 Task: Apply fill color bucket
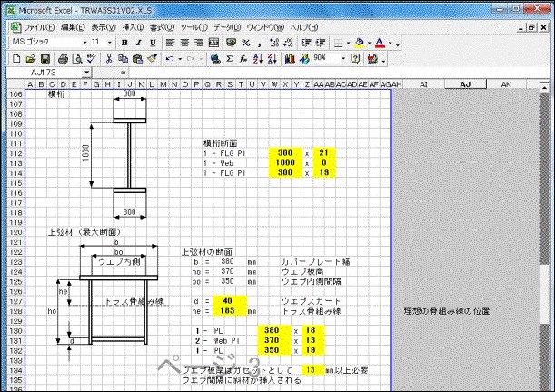[x=360, y=44]
